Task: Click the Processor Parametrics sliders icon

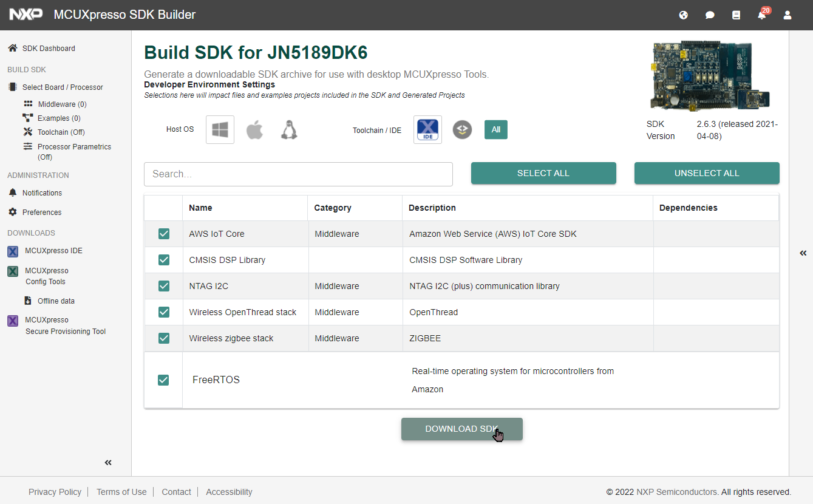Action: pyautogui.click(x=28, y=146)
